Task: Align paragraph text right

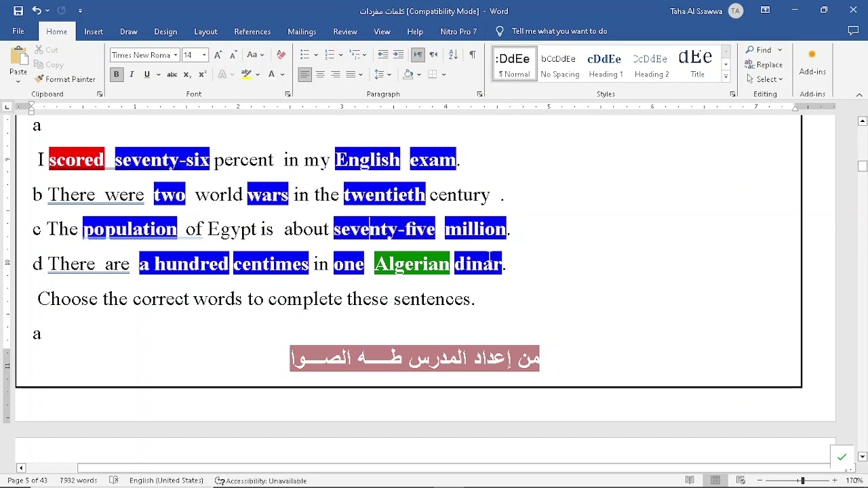Action: pyautogui.click(x=336, y=75)
